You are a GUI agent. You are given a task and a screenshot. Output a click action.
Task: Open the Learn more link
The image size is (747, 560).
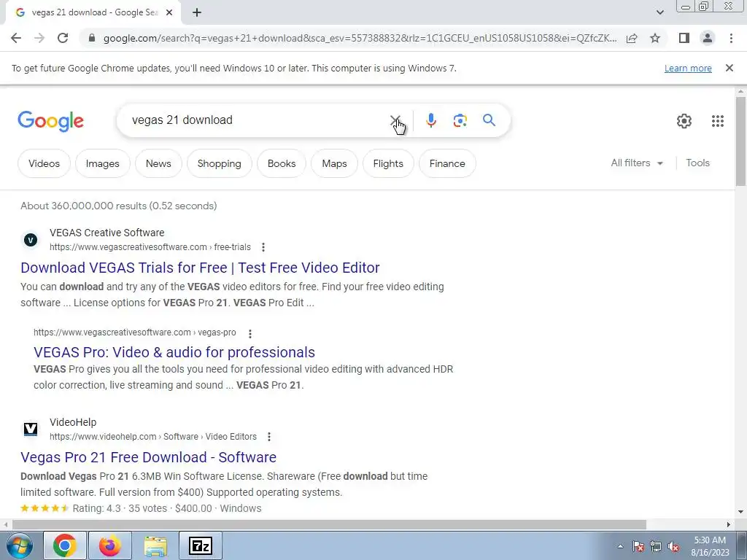point(688,68)
